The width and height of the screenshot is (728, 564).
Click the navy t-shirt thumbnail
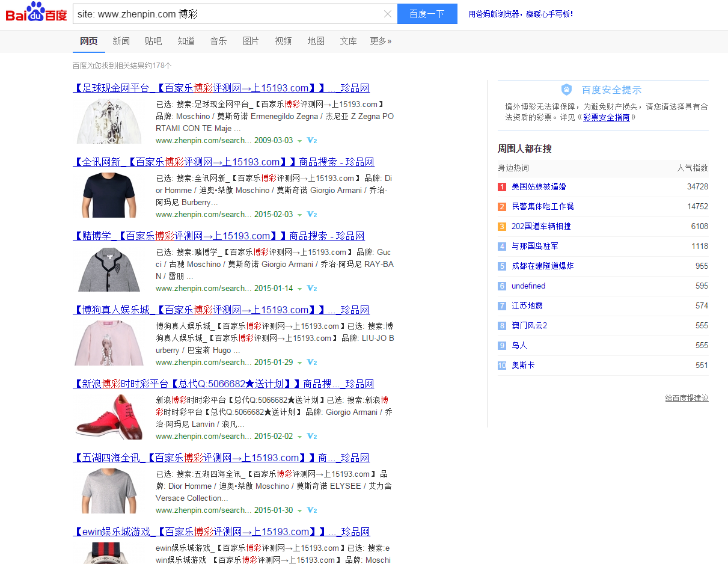coord(109,195)
